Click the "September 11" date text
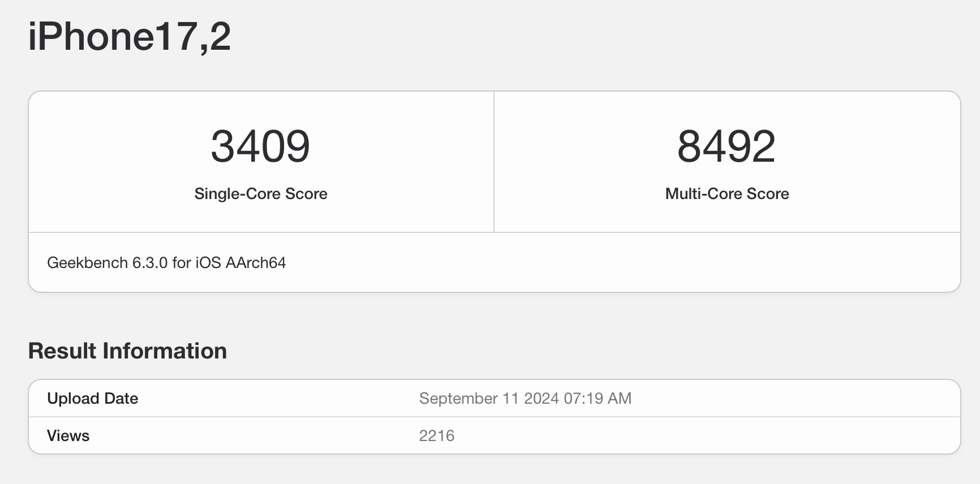Screen dimensions: 980x484 point(468,399)
